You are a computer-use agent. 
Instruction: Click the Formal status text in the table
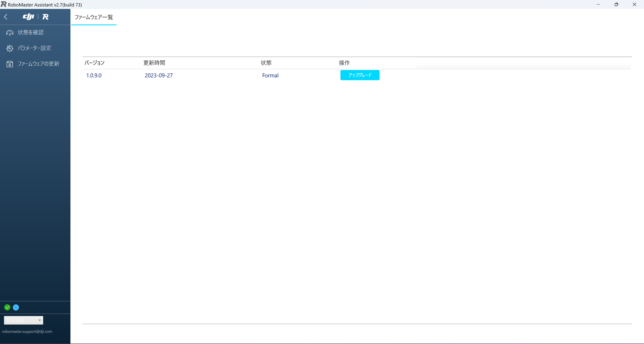coord(270,75)
